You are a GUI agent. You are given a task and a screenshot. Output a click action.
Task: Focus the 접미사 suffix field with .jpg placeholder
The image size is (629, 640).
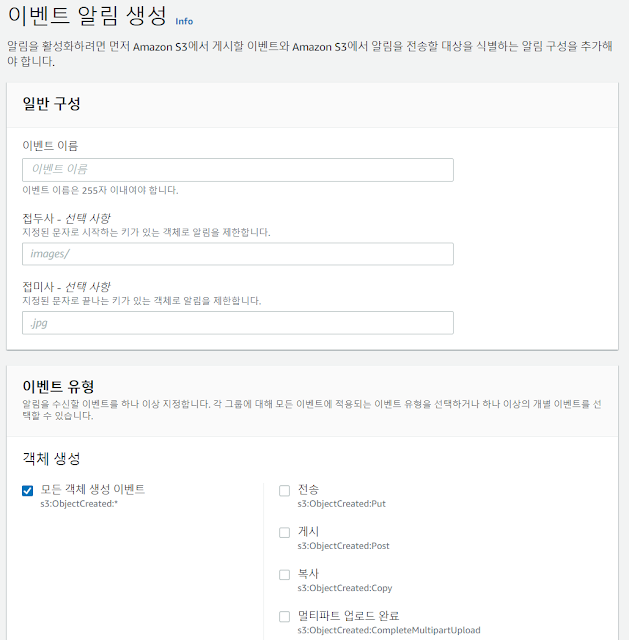tap(238, 323)
